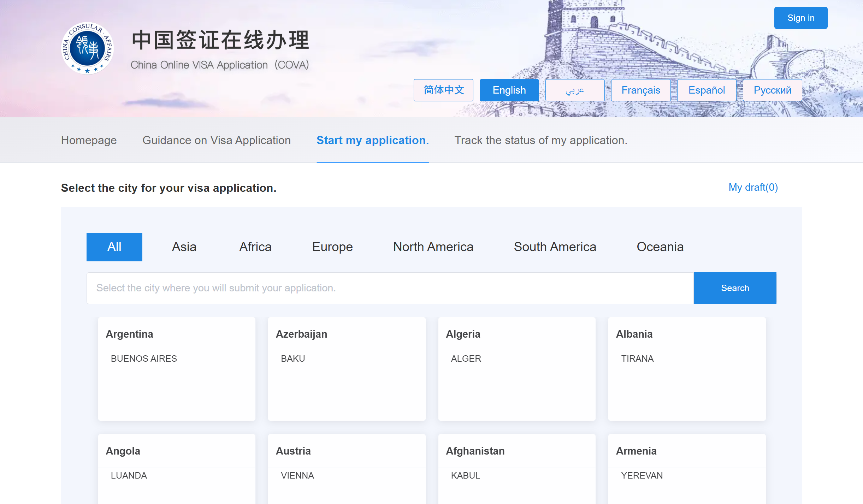Image resolution: width=863 pixels, height=504 pixels.
Task: Choose KABUL under Afghanistan
Action: point(465,475)
